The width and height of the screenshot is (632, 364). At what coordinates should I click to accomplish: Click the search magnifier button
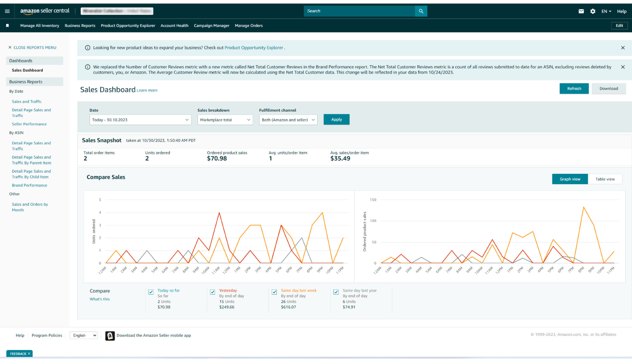point(421,11)
